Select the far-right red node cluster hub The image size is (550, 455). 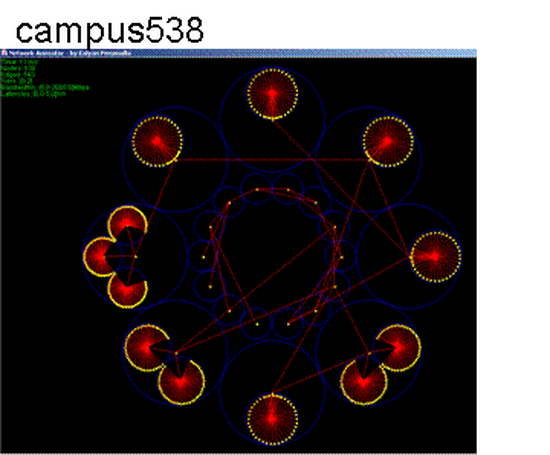[435, 256]
